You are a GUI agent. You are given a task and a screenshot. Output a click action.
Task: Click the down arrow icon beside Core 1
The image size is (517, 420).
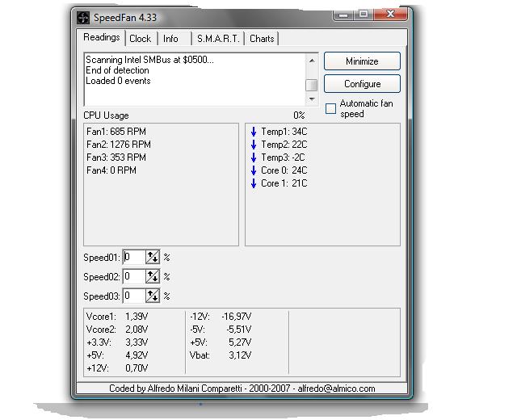(254, 183)
